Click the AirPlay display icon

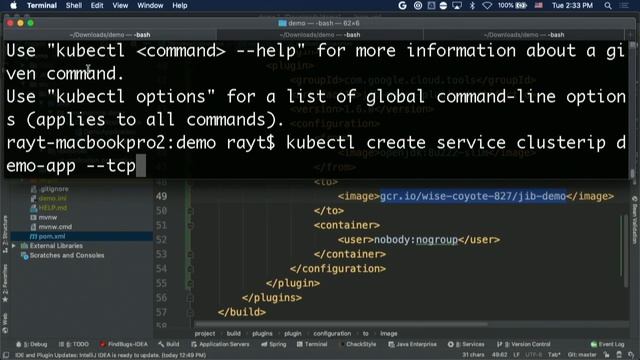457,5
